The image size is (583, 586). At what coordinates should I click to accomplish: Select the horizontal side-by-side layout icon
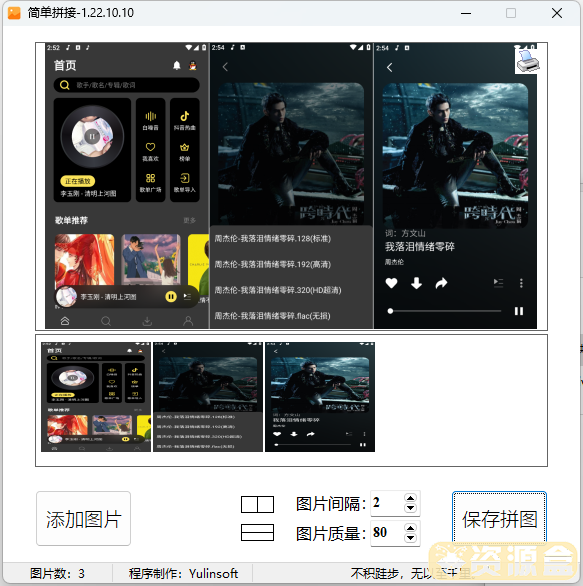click(257, 505)
